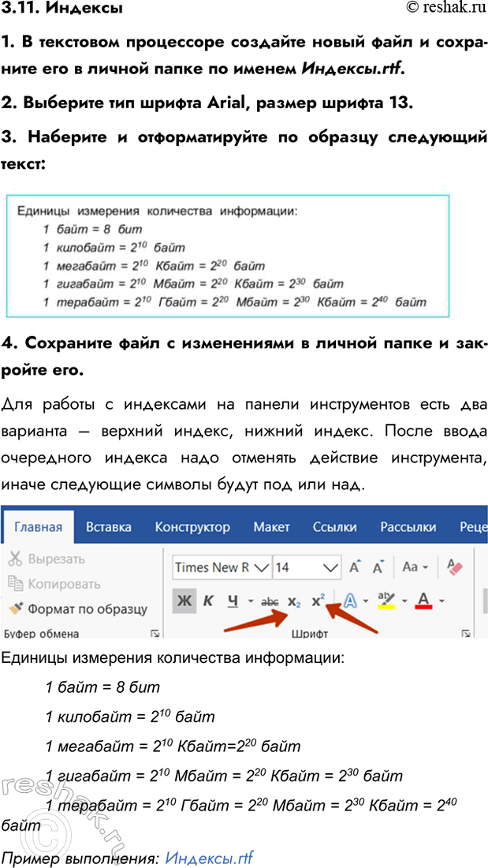Open the Индексы.rtf example link
488x868 pixels.
coord(210,858)
